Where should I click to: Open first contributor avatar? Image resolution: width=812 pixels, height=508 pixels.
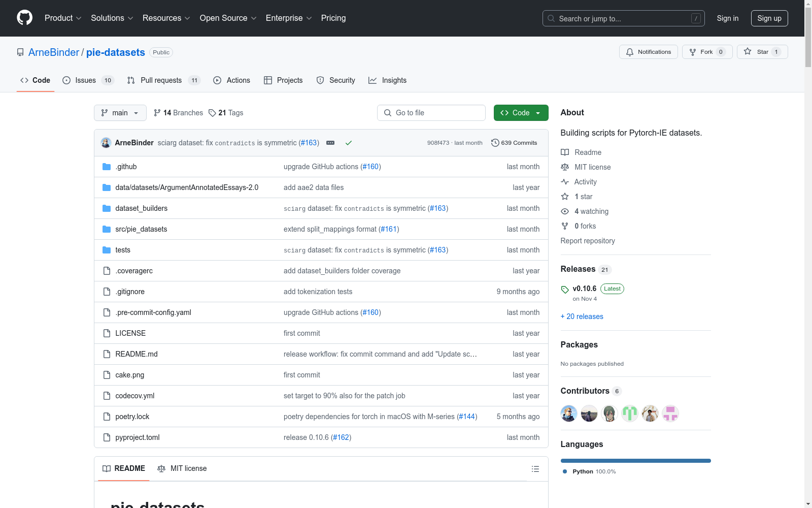[x=569, y=414]
